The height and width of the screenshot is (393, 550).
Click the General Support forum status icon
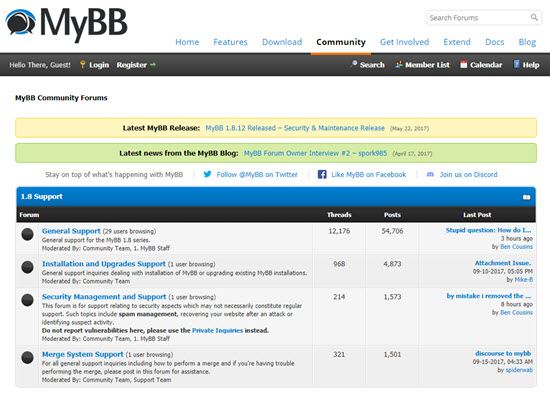27,234
